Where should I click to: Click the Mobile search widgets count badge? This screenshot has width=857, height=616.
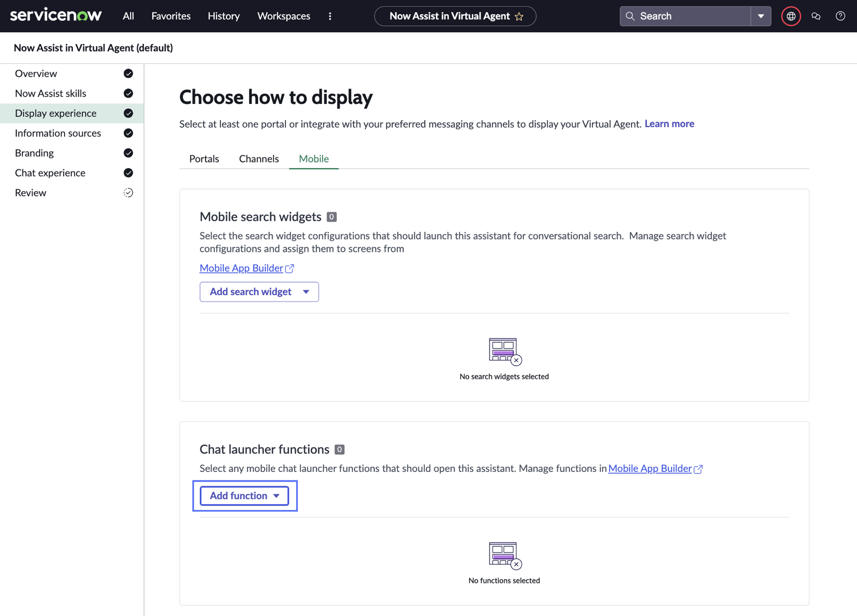pyautogui.click(x=332, y=217)
